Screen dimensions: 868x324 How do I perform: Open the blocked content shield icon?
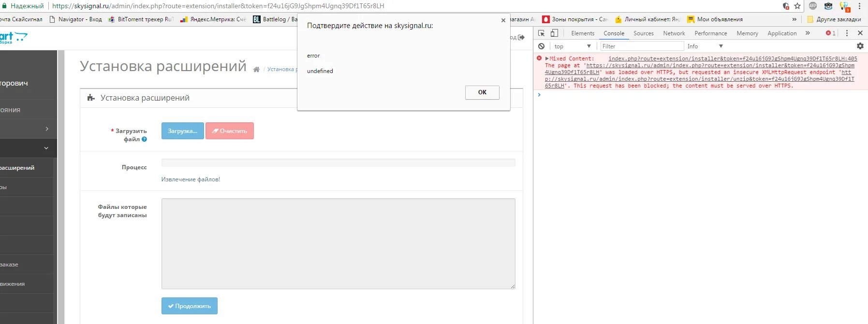click(786, 6)
